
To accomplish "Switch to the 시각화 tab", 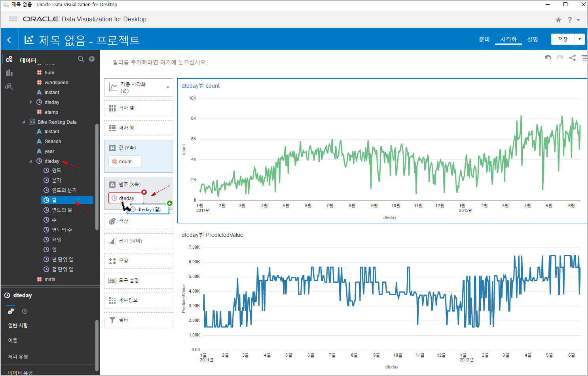I will click(x=508, y=39).
